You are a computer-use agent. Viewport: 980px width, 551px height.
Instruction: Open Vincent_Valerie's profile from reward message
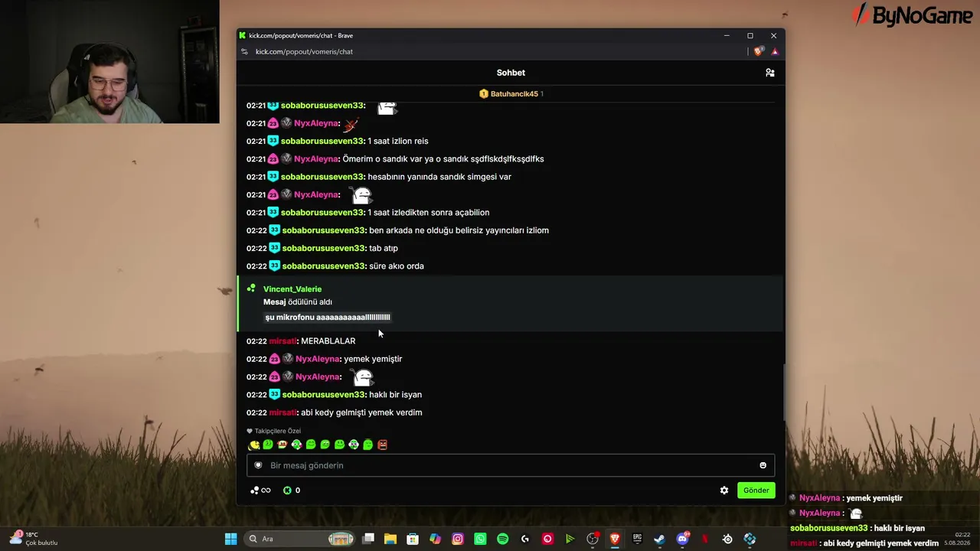(292, 289)
